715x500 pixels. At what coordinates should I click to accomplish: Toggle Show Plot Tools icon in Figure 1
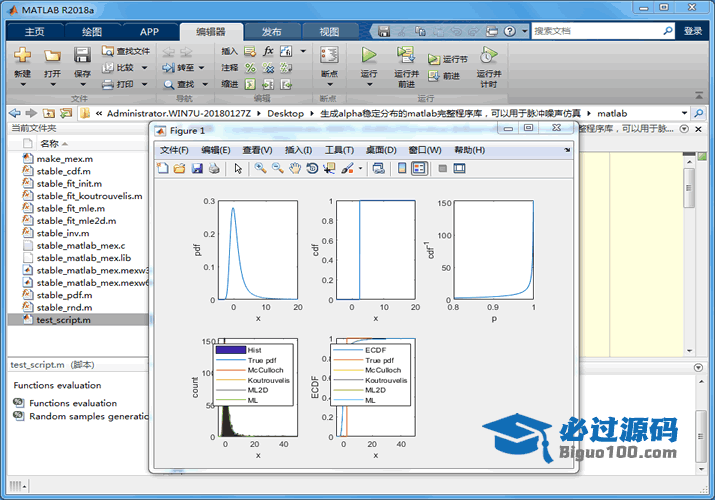point(460,168)
